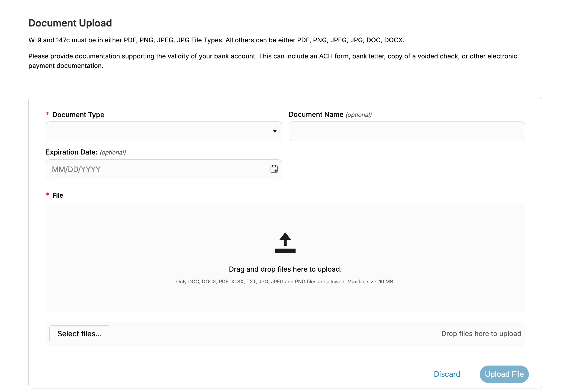Click 'Drag and drop files here to upload.' text

pyautogui.click(x=285, y=269)
